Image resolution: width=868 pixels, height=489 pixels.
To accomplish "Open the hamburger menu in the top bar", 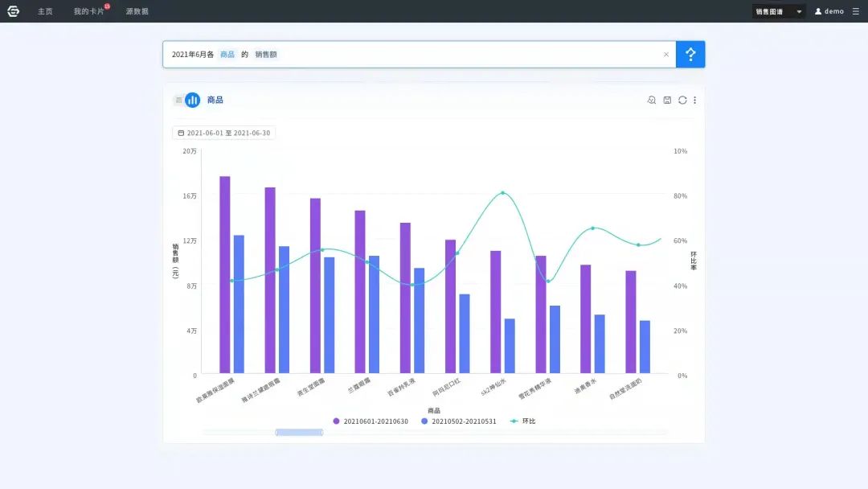I will click(x=855, y=11).
